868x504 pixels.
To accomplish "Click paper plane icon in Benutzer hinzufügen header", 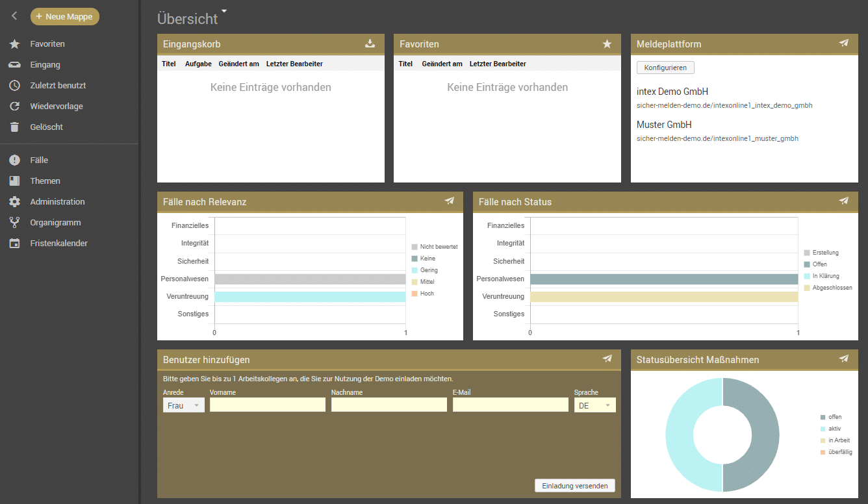I will pyautogui.click(x=607, y=359).
